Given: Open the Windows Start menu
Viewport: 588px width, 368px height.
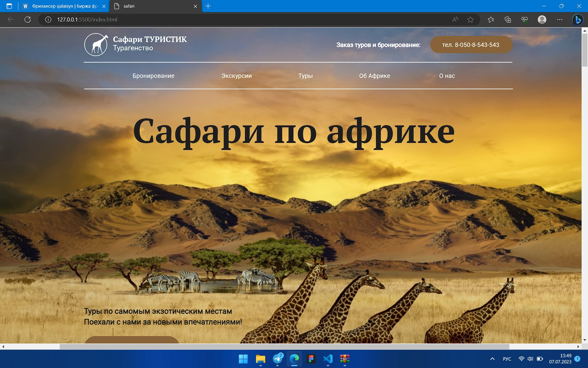Looking at the screenshot, I should click(x=243, y=359).
